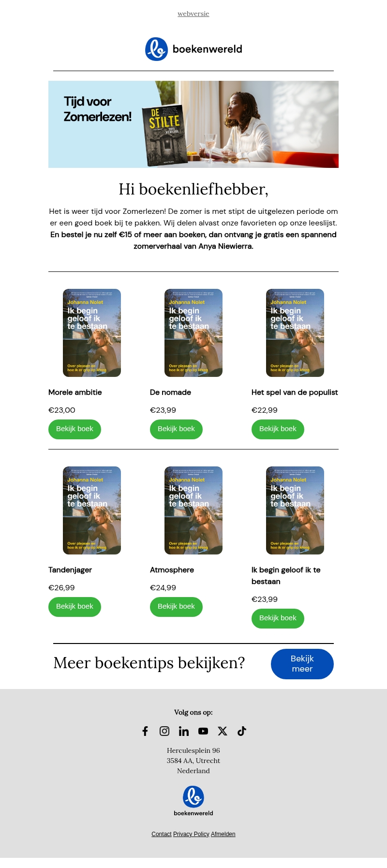Open the Instagram social icon
The width and height of the screenshot is (387, 868).
tap(164, 731)
